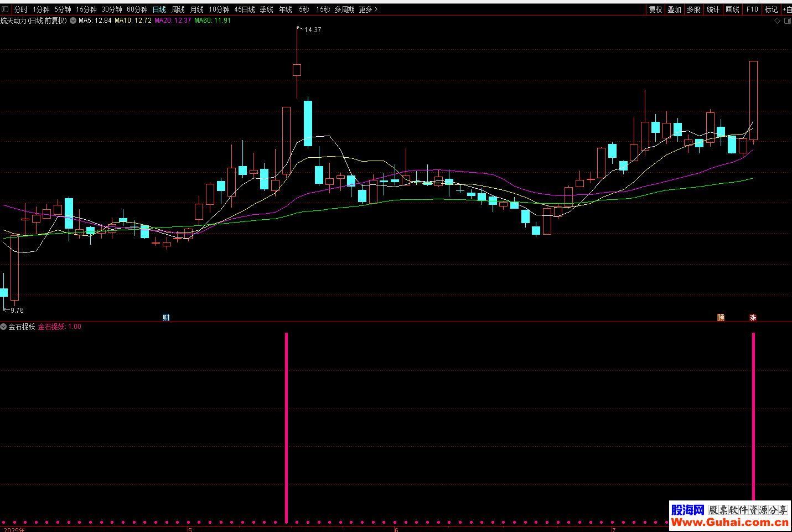This screenshot has height=532, width=792.
Task: Click the 金石捉妖: 1.00 value readout
Action: pos(60,327)
